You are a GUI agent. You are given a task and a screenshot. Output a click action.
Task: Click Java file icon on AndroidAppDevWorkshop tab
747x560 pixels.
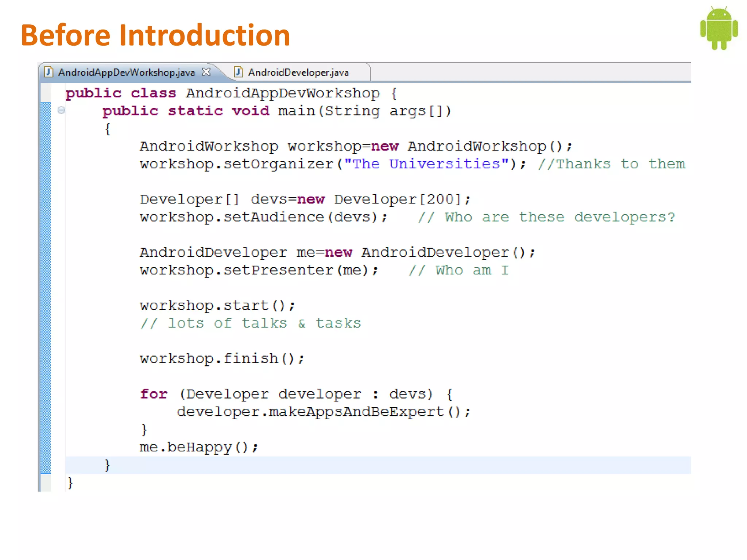49,72
